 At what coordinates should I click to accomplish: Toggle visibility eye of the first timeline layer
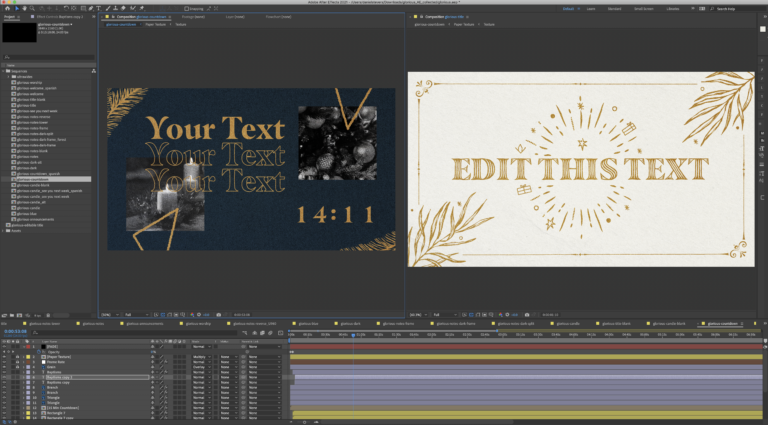[4, 346]
